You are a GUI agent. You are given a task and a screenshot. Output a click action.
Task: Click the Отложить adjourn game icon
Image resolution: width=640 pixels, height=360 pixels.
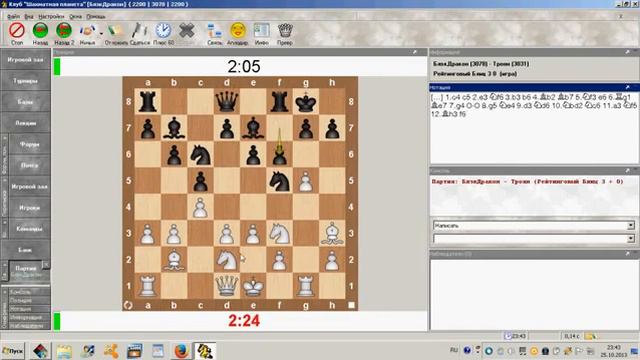click(116, 31)
